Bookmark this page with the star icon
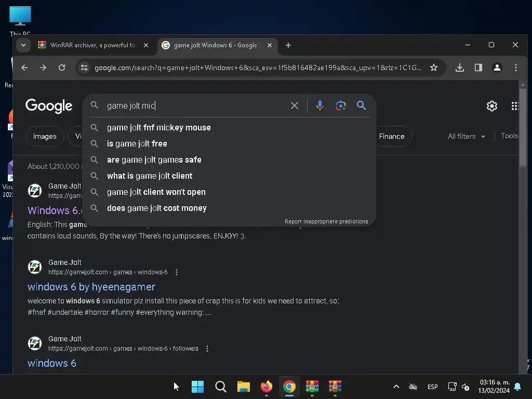532x399 pixels. coord(434,68)
